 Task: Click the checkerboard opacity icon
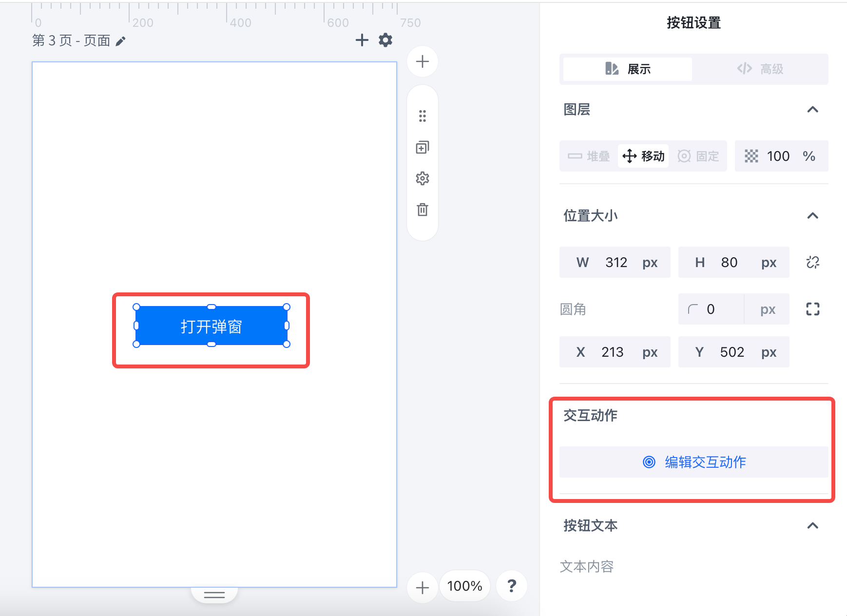pyautogui.click(x=751, y=156)
